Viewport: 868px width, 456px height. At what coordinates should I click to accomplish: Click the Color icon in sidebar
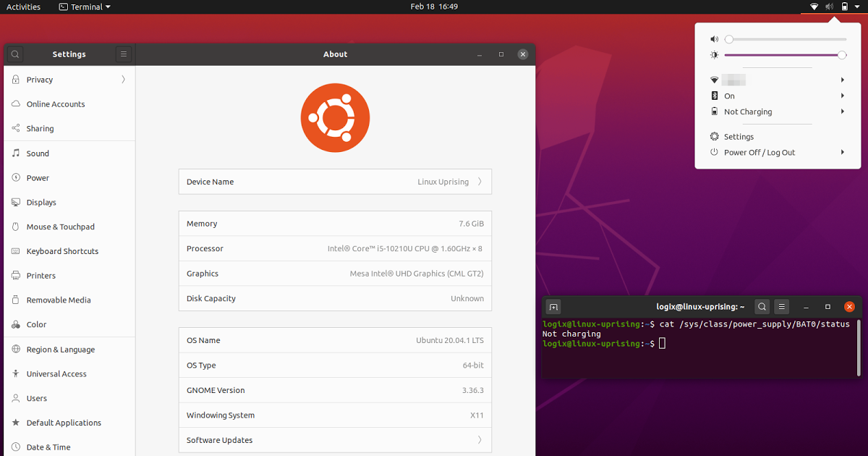[16, 325]
